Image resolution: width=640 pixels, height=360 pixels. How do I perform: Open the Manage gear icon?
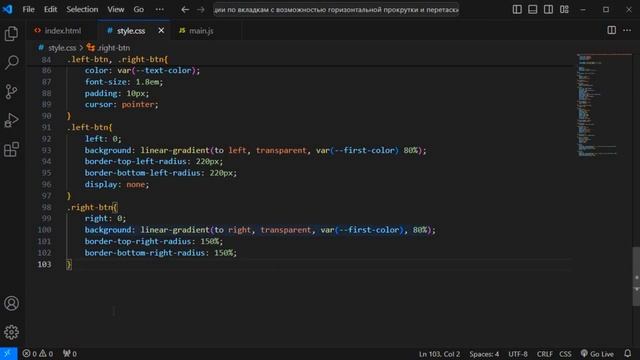tap(11, 332)
